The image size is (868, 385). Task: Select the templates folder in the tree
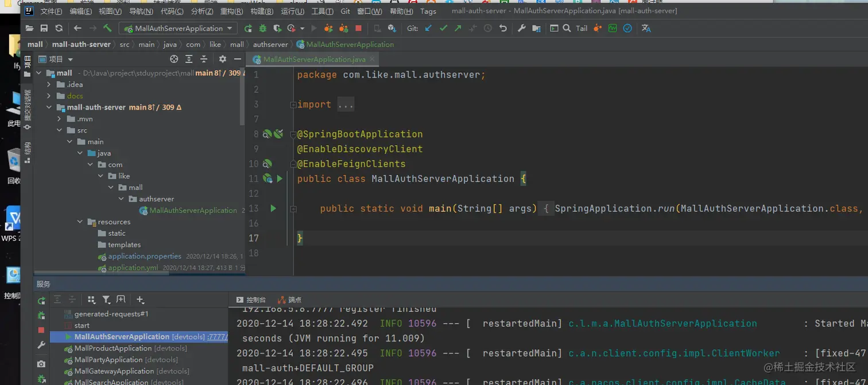pos(124,245)
